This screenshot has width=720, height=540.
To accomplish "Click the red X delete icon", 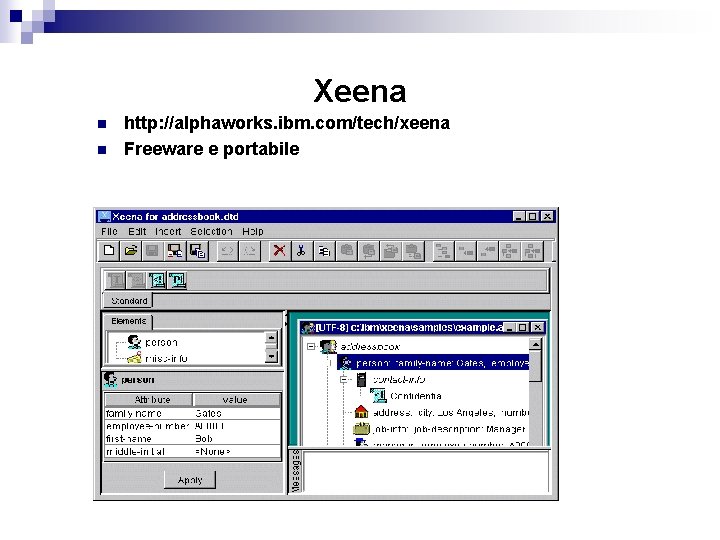I will click(x=279, y=251).
